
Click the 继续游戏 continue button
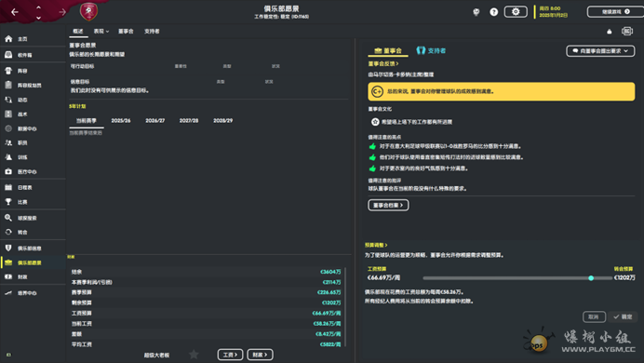tap(616, 11)
